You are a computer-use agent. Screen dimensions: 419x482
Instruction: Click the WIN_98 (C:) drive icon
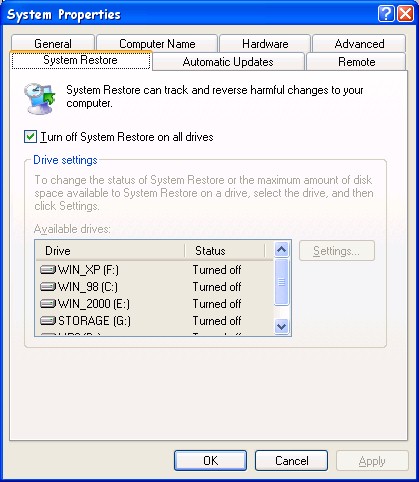tap(48, 286)
